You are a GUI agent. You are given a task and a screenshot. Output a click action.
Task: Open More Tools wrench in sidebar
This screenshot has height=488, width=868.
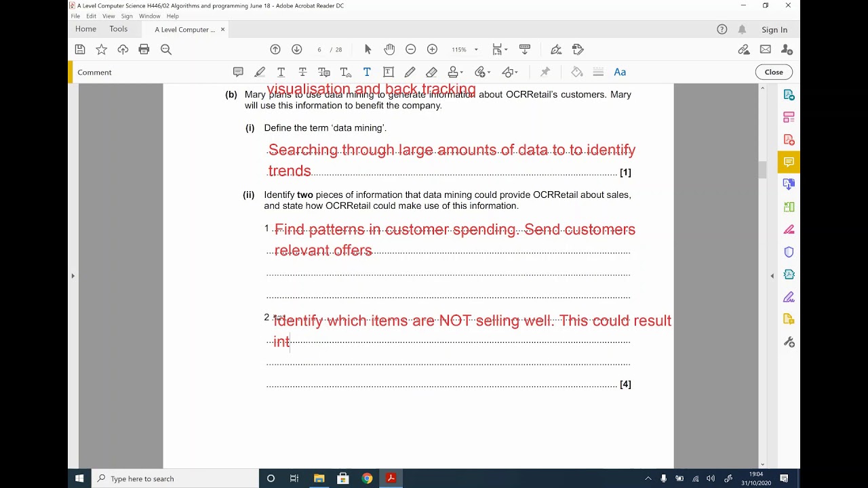point(789,342)
